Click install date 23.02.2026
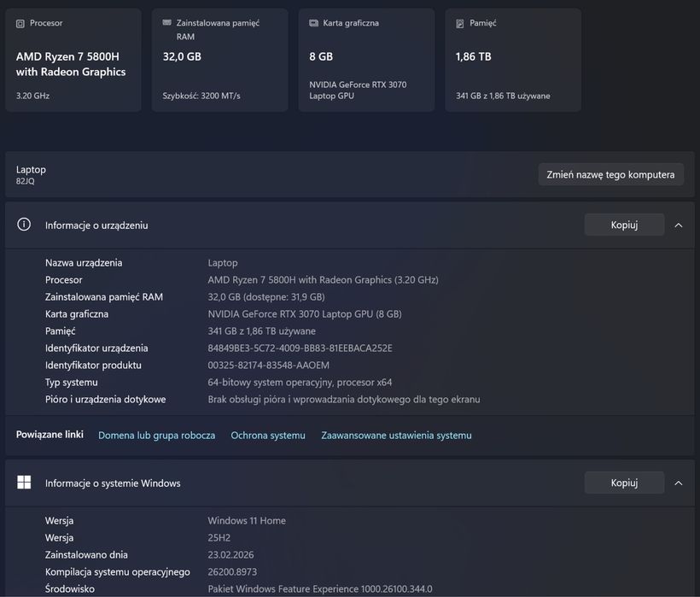The height and width of the screenshot is (597, 700). (x=230, y=554)
